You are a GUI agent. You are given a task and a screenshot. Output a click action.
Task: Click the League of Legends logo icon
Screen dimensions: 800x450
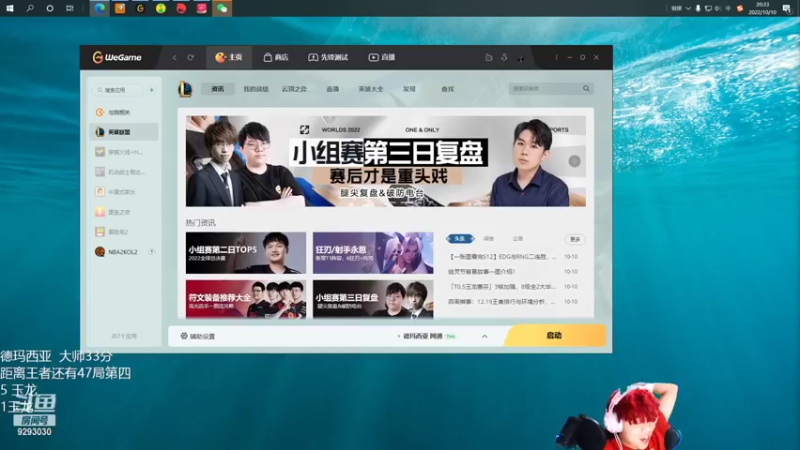coord(185,89)
